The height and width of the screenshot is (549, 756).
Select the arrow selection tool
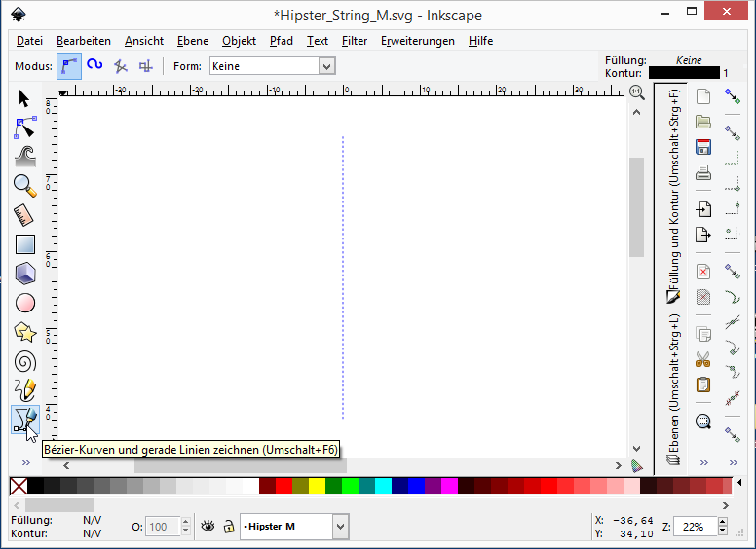click(x=24, y=98)
